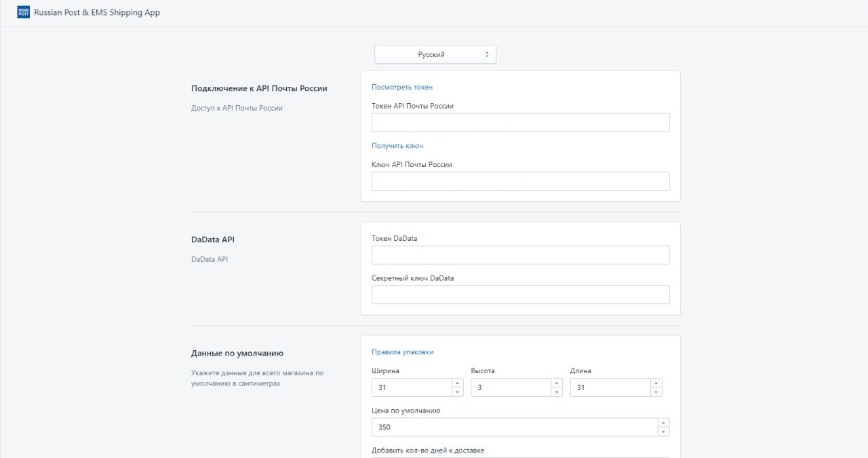Focus the Ключ API Почты России field

(520, 181)
